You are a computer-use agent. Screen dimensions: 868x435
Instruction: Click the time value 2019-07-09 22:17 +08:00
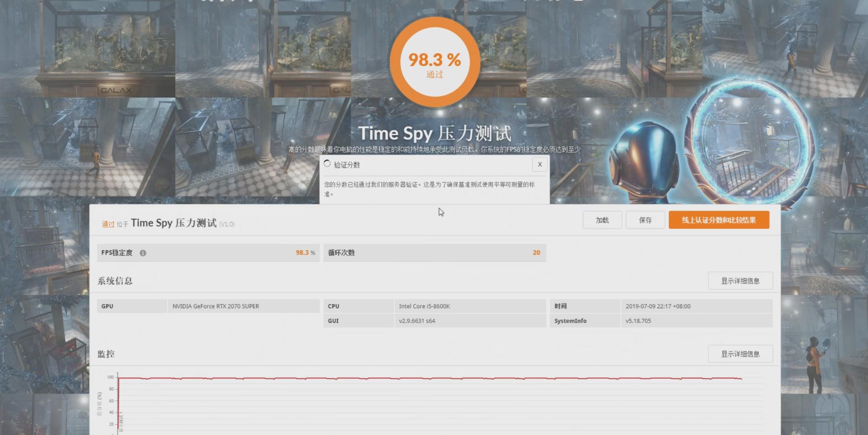pyautogui.click(x=658, y=306)
